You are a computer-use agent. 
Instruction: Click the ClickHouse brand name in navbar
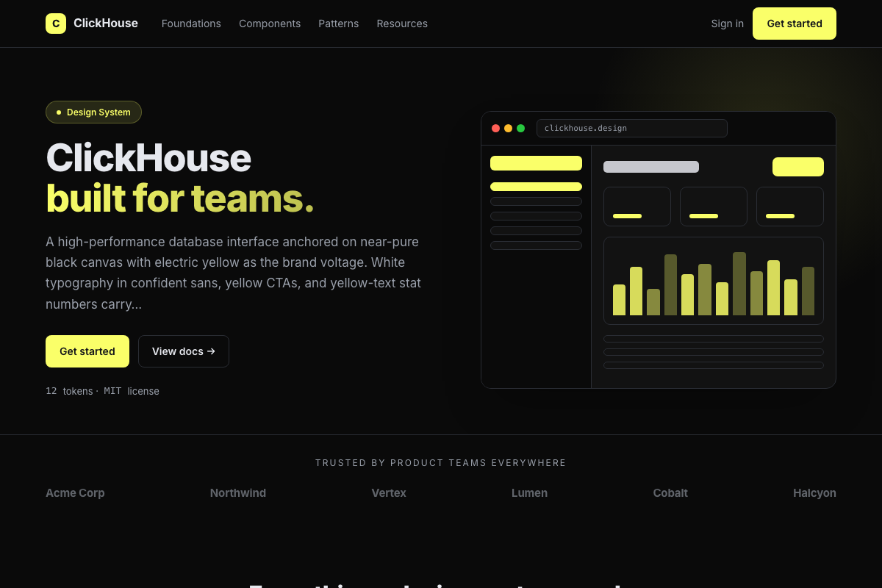pos(106,24)
